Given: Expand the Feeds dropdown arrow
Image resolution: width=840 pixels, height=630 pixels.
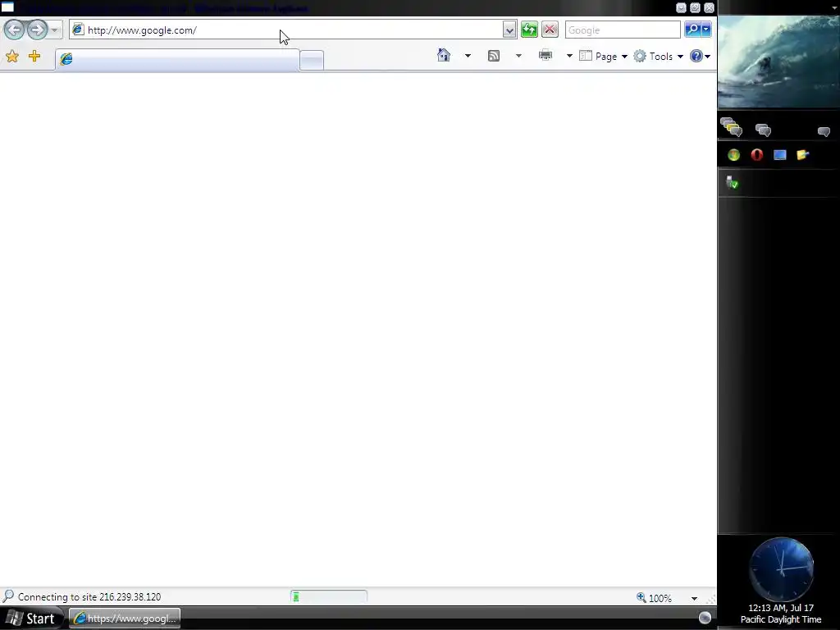Looking at the screenshot, I should 518,56.
